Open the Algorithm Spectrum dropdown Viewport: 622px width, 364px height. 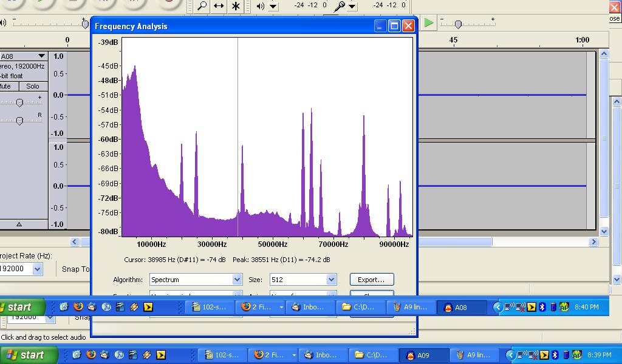click(237, 280)
